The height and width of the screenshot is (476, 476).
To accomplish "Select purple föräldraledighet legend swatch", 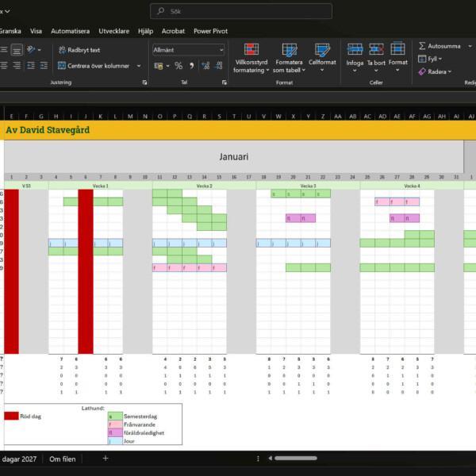I will click(115, 432).
